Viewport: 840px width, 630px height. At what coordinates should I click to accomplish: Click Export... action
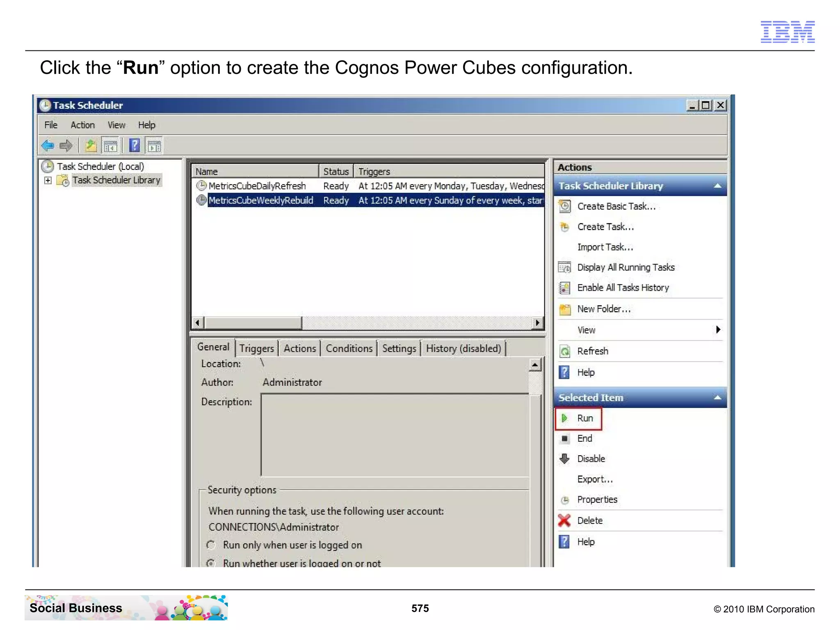(x=595, y=479)
